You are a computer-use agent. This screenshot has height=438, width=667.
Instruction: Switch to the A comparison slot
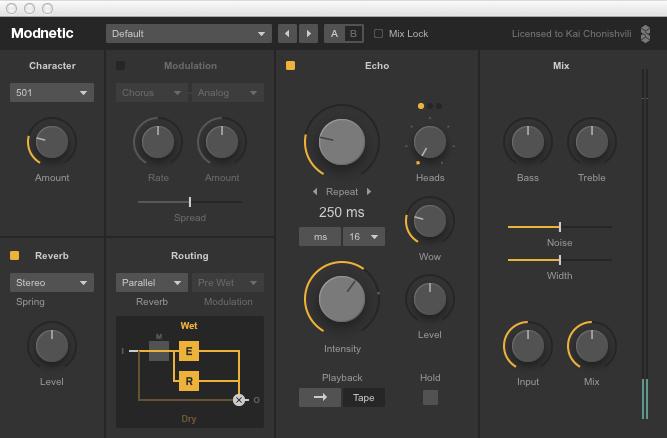point(335,33)
